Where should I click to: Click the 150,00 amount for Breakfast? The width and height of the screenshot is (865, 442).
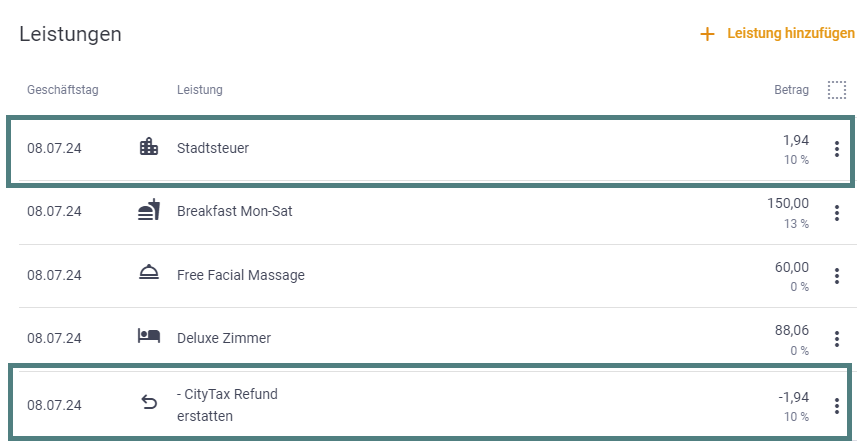(x=788, y=203)
